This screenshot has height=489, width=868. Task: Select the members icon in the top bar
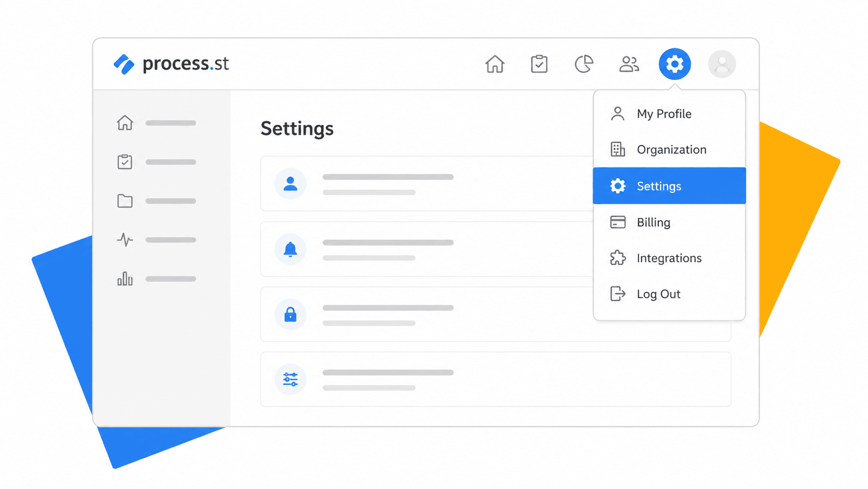pyautogui.click(x=629, y=63)
